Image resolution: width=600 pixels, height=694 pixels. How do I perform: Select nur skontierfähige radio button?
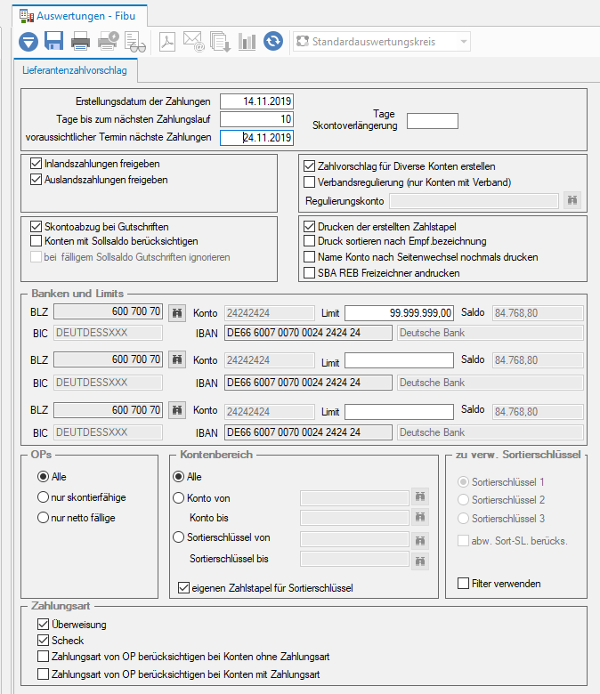[x=43, y=497]
